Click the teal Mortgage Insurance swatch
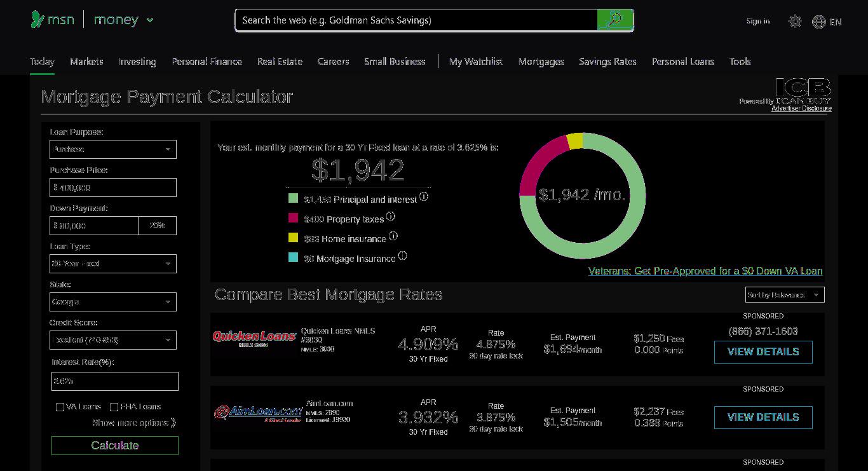The image size is (868, 471). (x=293, y=257)
